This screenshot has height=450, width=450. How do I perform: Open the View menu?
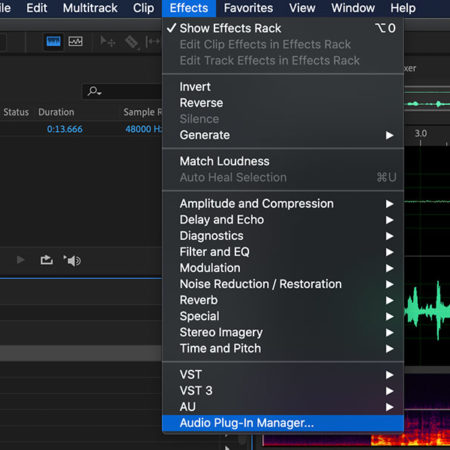point(302,8)
